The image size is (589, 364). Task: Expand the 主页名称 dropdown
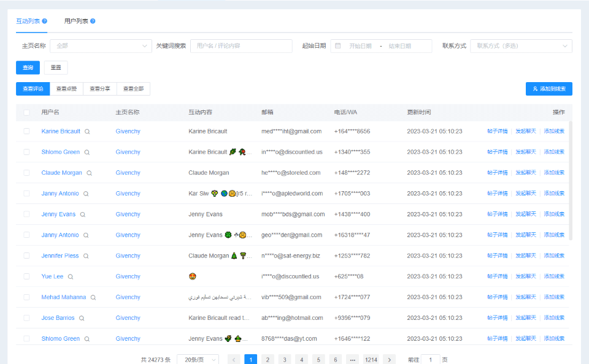[x=101, y=46]
